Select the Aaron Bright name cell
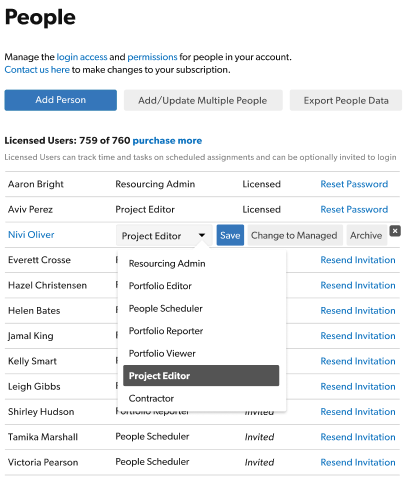 point(36,184)
